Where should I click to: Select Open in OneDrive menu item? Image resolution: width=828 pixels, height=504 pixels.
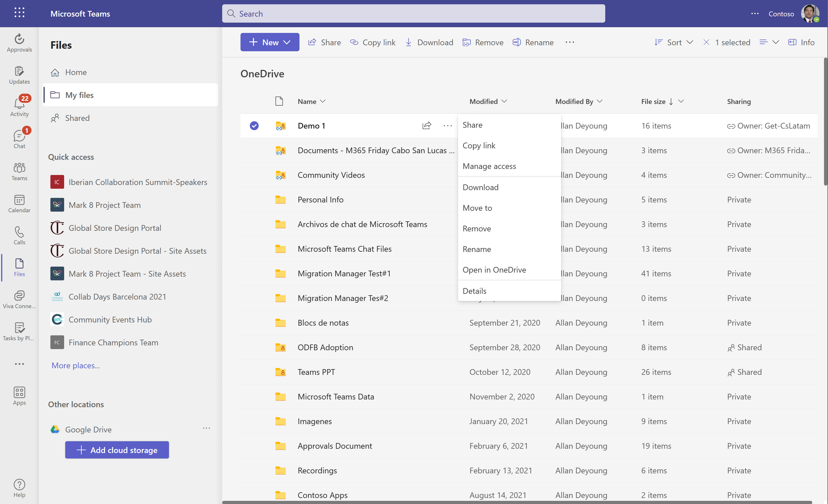pyautogui.click(x=494, y=270)
